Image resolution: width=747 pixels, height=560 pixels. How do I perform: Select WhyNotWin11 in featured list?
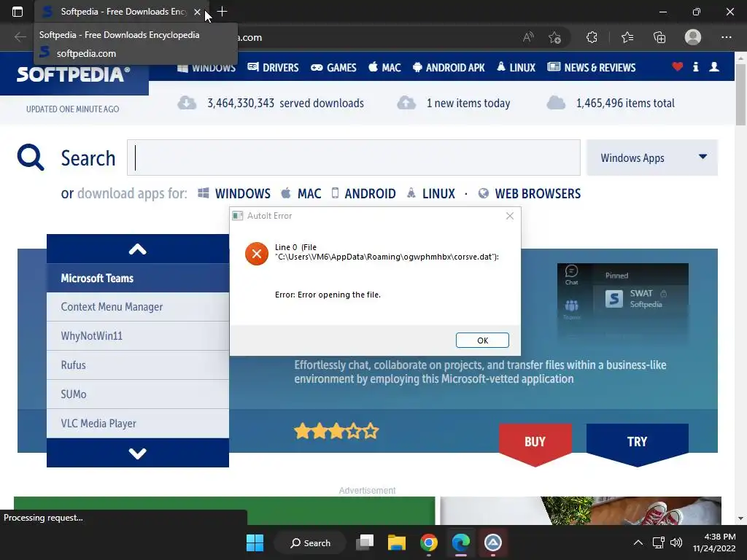coord(138,336)
